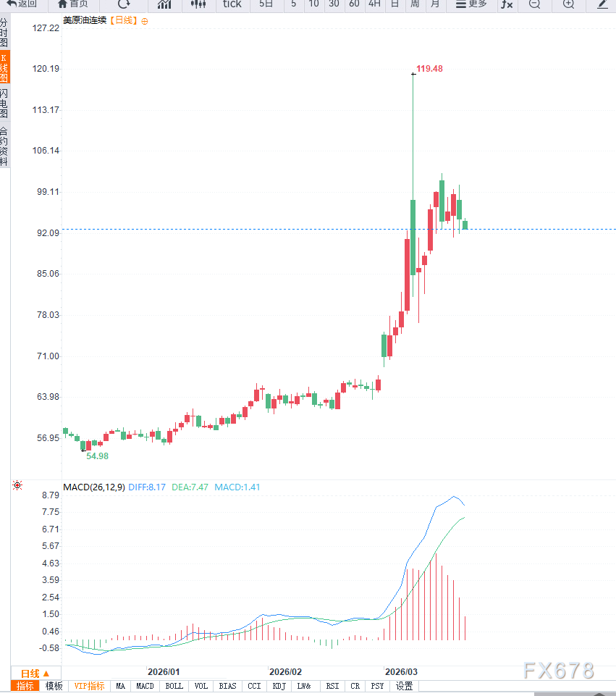Open the pencil drawing tool
Image resolution: width=616 pixels, height=696 pixels.
pos(602,4)
